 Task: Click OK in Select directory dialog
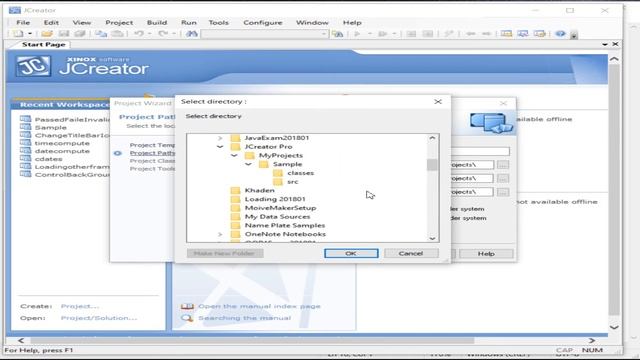(x=351, y=253)
